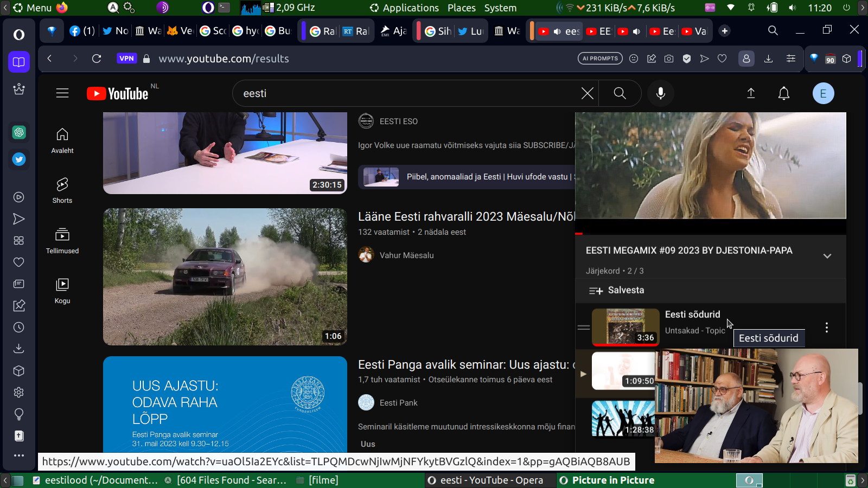Click the YouTube upload video icon
The width and height of the screenshot is (868, 488).
751,93
